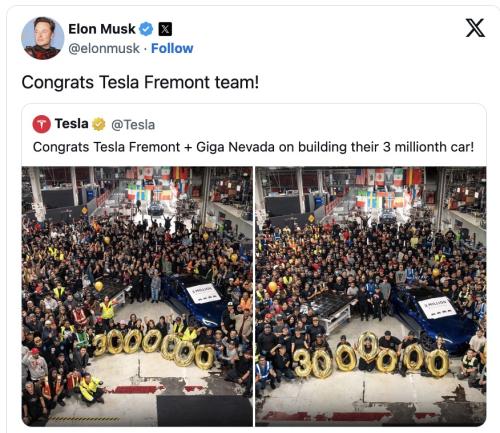This screenshot has width=500, height=433.
Task: Click the Tesla display name in quoted post
Action: [71, 124]
